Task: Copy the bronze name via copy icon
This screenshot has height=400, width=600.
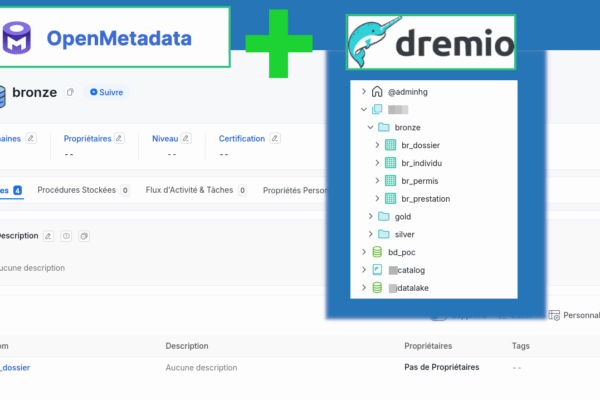Action: point(70,92)
